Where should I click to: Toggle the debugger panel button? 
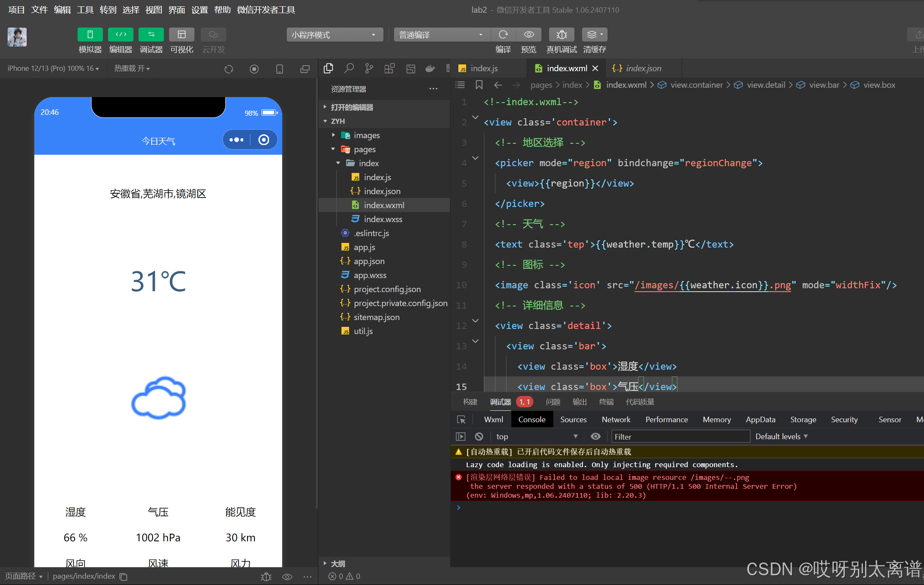pyautogui.click(x=151, y=34)
